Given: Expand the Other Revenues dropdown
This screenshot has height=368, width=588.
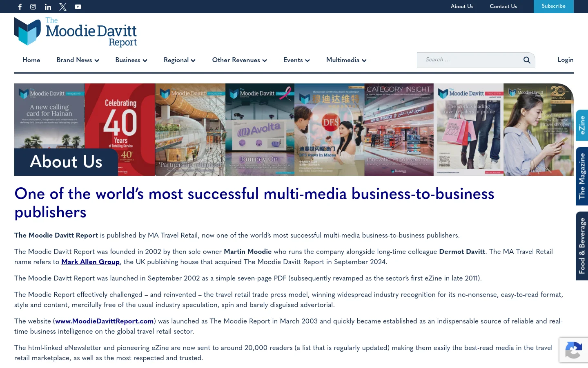Looking at the screenshot, I should click(240, 60).
